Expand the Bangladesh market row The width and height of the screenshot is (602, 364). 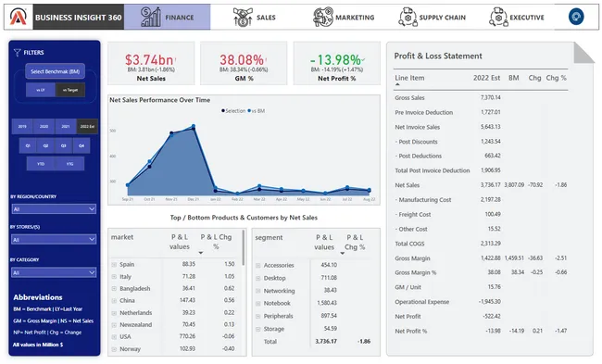pos(114,288)
